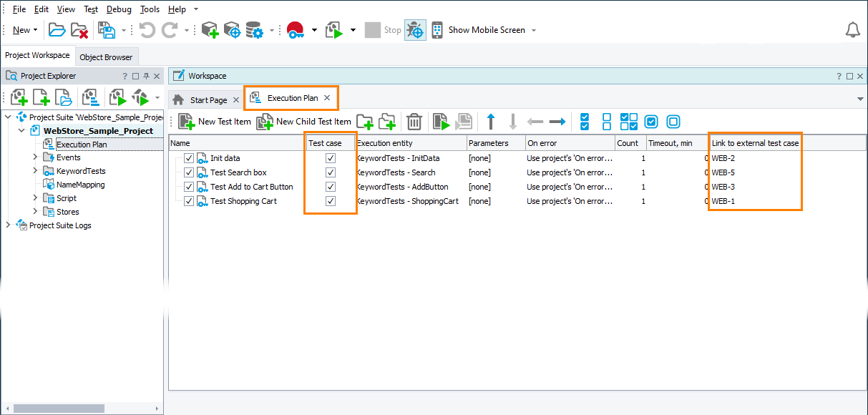Move selected test item up with blue arrow
This screenshot has width=868, height=415.
tap(491, 122)
